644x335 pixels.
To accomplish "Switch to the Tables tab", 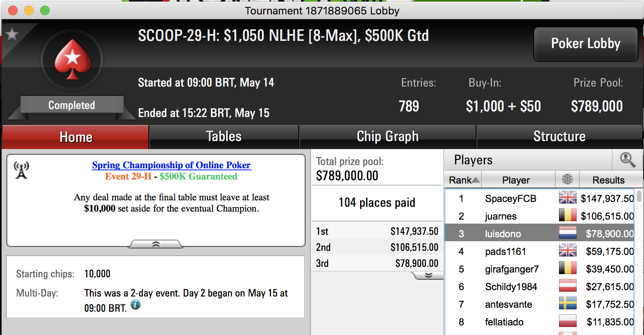I will tap(224, 137).
